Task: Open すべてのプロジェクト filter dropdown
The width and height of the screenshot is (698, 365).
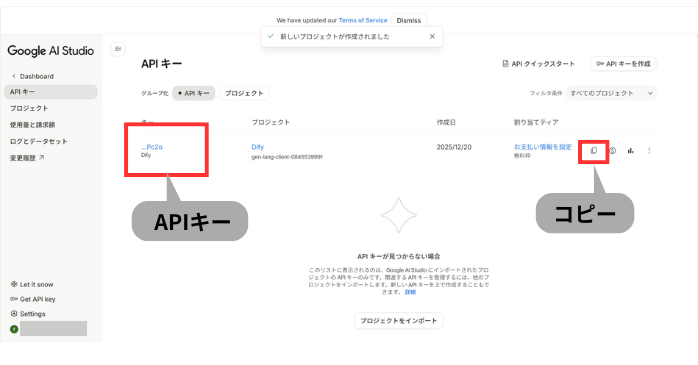Action: tap(611, 93)
